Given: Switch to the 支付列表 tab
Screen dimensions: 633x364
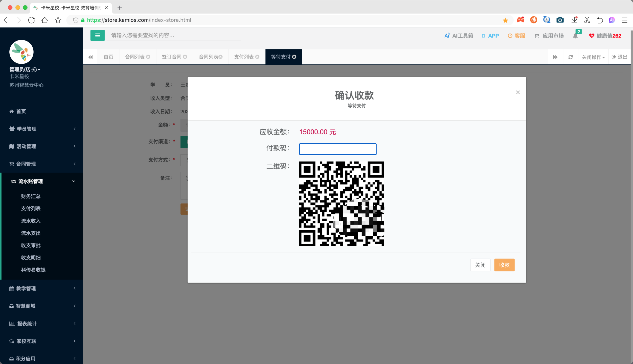Looking at the screenshot, I should click(244, 57).
